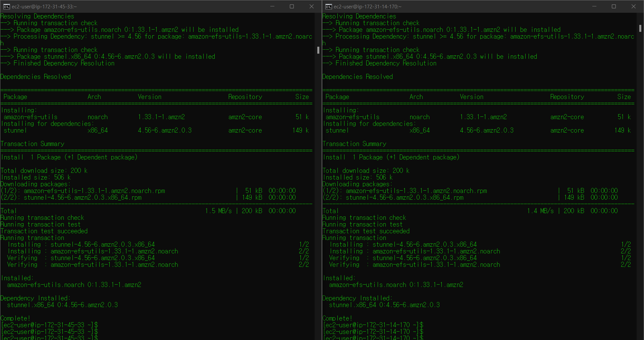Click 'Install 1 Package (+1 Dependent package)' in right terminal
Image resolution: width=644 pixels, height=340 pixels.
pyautogui.click(x=391, y=157)
